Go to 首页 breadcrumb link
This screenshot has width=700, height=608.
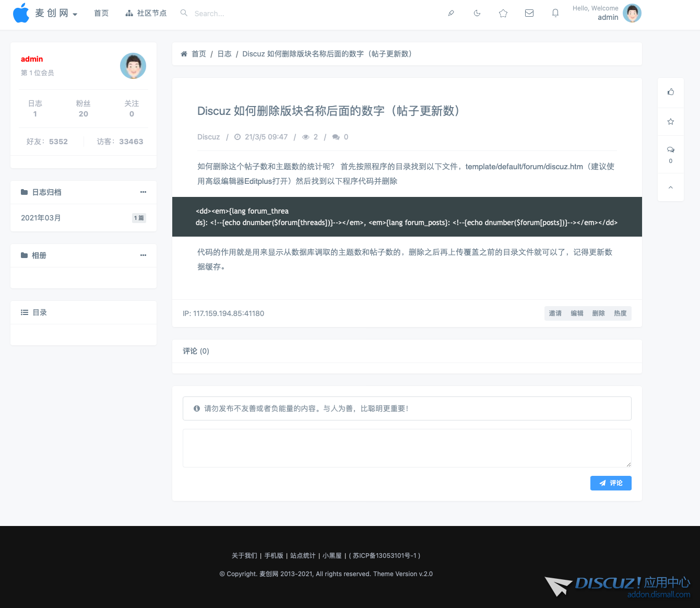199,54
